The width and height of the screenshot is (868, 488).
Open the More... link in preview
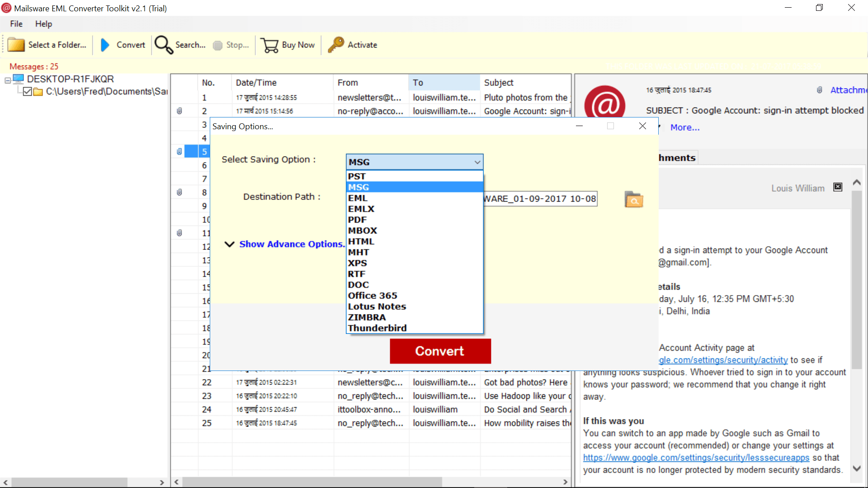(x=685, y=127)
